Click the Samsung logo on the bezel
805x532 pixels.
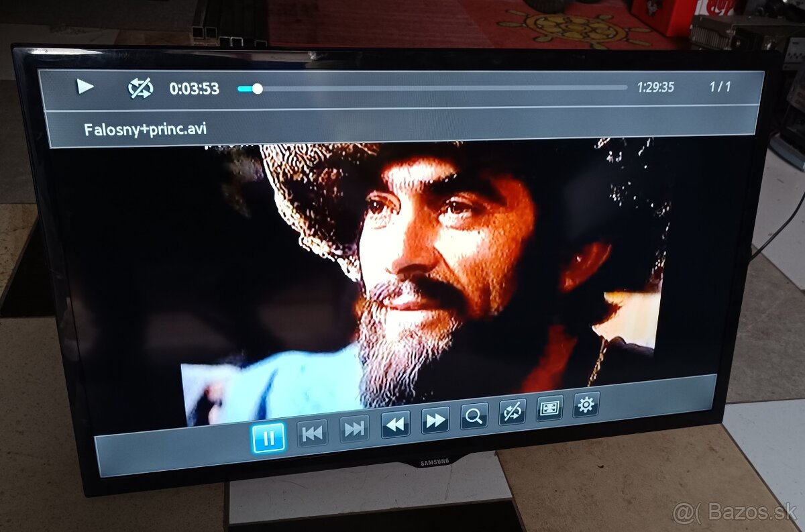(x=435, y=462)
